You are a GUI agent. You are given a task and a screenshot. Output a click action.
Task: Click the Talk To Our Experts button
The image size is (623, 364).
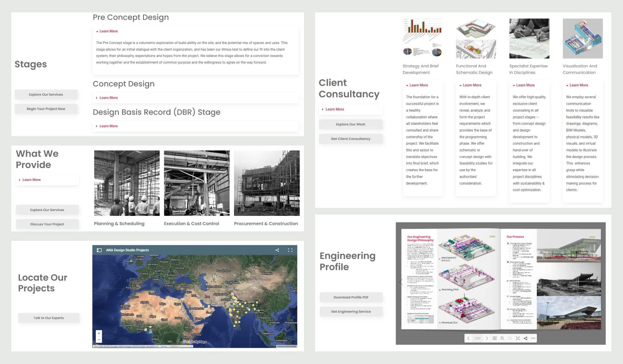49,318
